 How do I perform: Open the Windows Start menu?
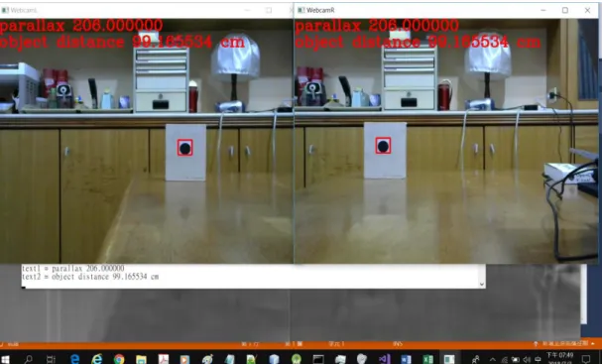(5, 360)
